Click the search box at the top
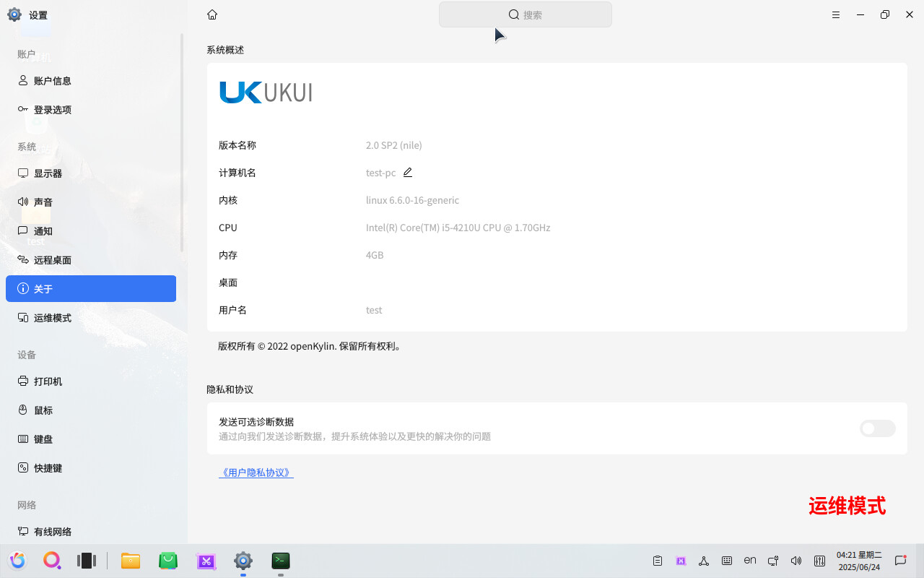924x578 pixels. click(526, 14)
